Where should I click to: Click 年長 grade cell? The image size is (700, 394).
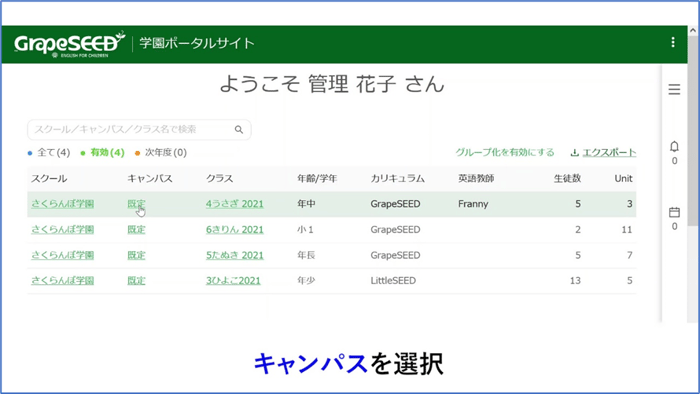[306, 255]
